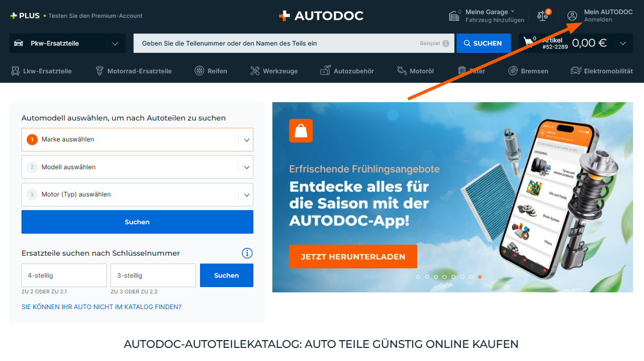
Task: Click the Beispiel info icon in search bar
Action: point(446,43)
